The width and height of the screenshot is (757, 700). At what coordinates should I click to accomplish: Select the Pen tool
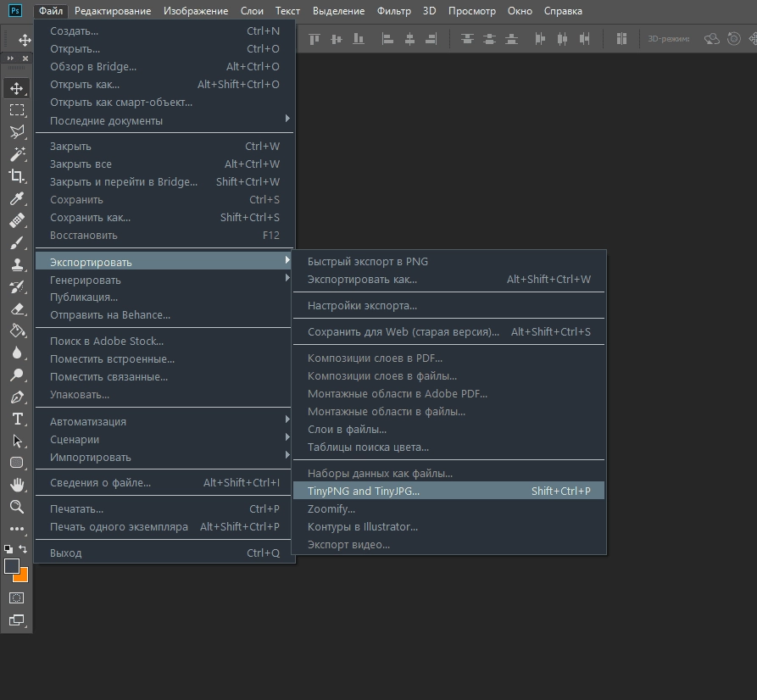[x=17, y=397]
